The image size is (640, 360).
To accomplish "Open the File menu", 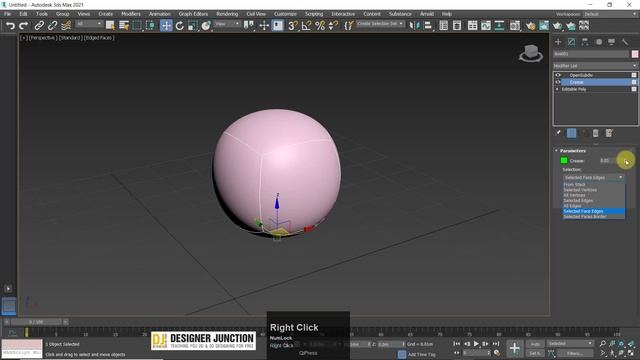I will coord(7,14).
